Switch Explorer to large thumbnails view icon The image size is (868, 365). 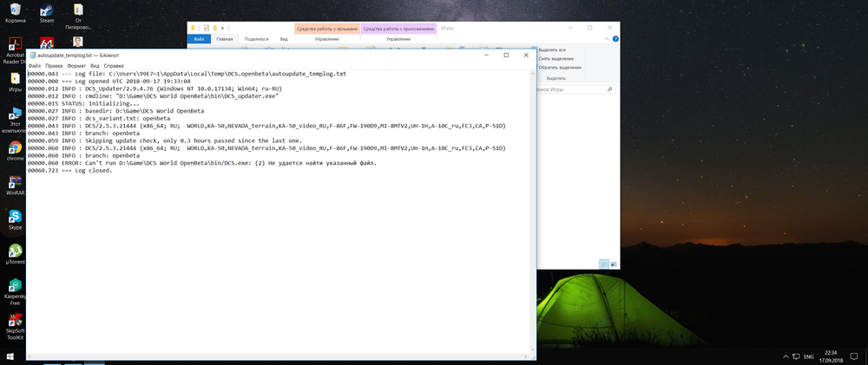[x=614, y=264]
